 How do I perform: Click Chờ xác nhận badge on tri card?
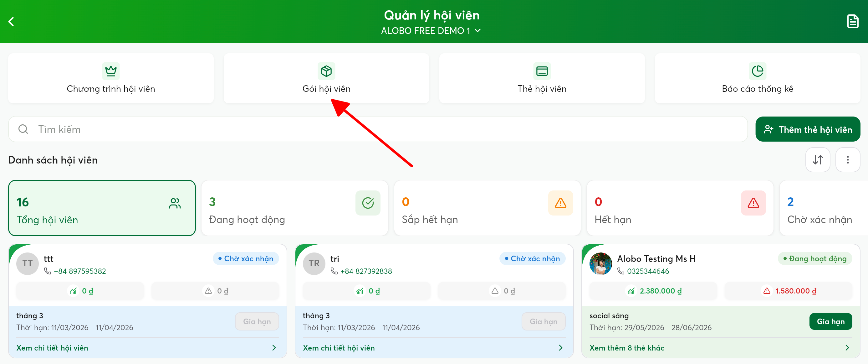pos(532,258)
